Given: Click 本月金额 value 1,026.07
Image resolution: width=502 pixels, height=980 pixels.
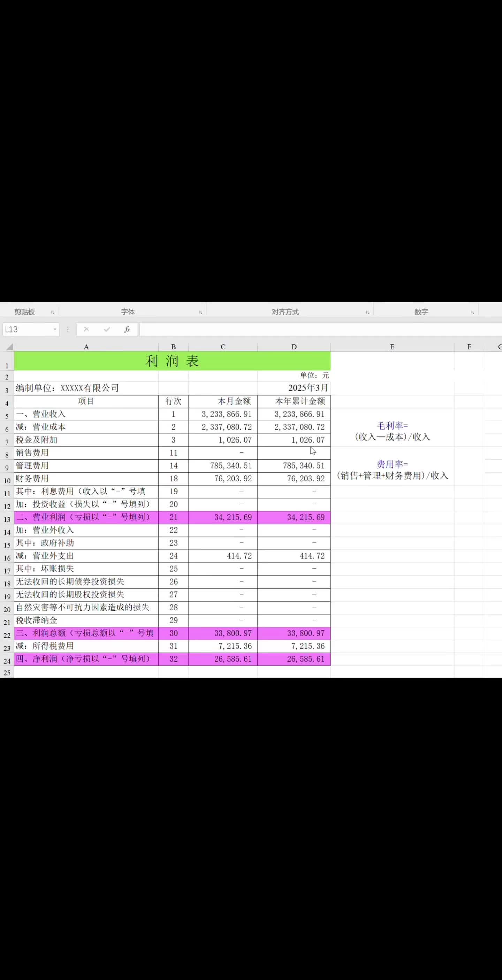Looking at the screenshot, I should (223, 440).
